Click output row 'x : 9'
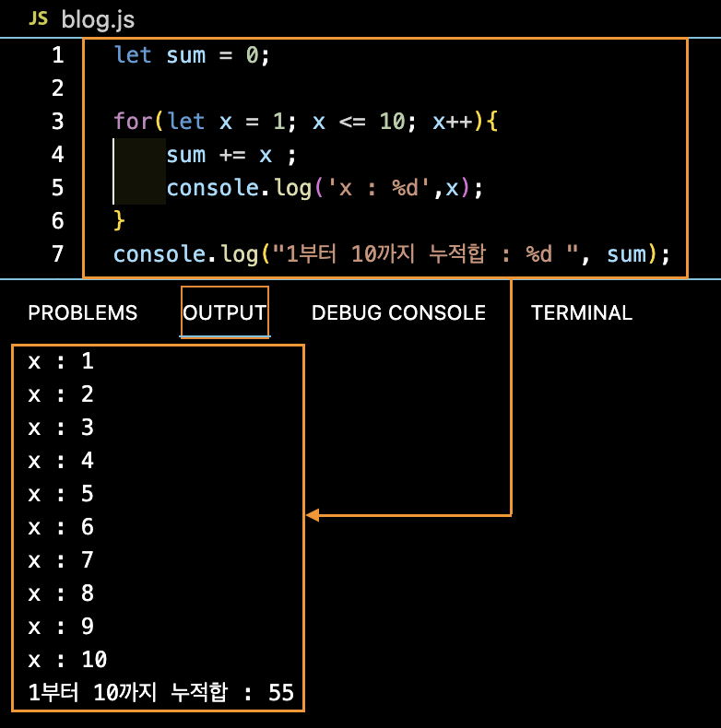 [61, 627]
